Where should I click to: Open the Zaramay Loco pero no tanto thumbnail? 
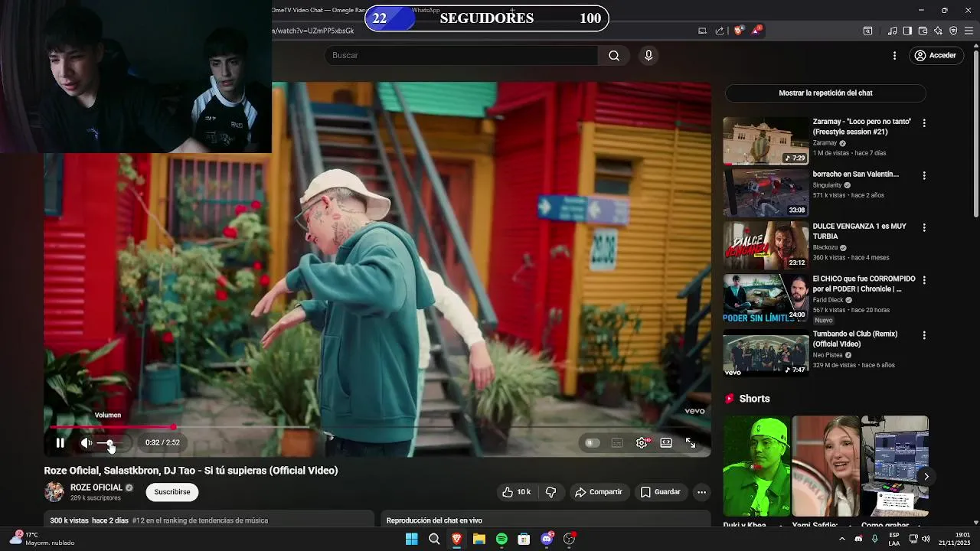coord(766,141)
